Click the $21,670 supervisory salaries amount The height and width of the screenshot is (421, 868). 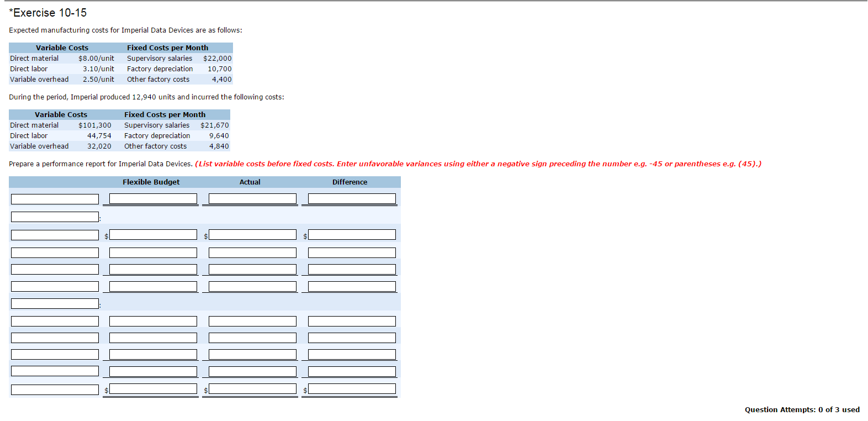point(214,125)
